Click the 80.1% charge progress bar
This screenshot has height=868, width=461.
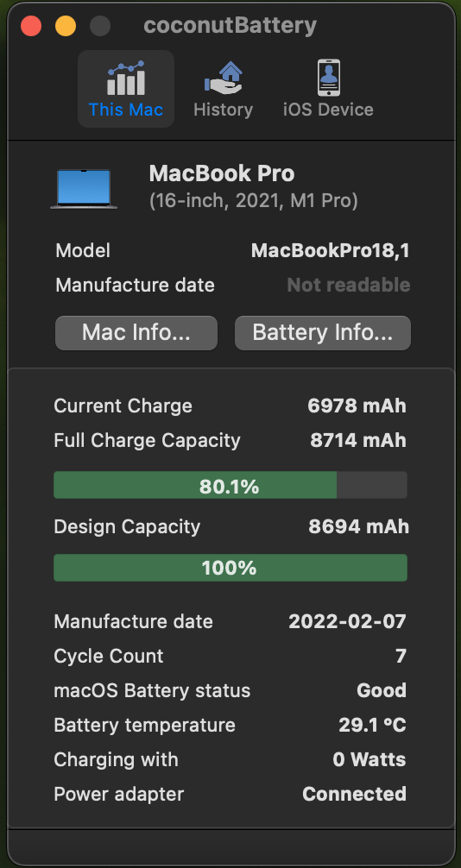(230, 486)
